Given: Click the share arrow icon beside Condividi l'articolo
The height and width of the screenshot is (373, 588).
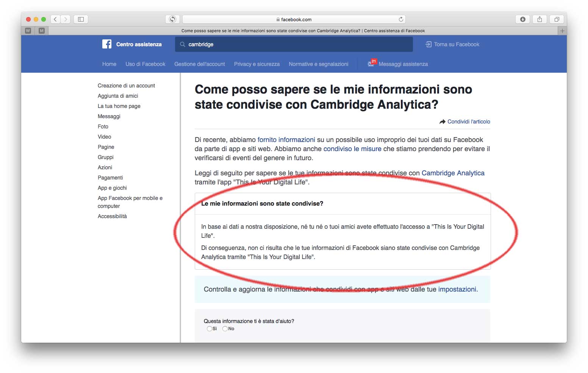Looking at the screenshot, I should tap(442, 122).
